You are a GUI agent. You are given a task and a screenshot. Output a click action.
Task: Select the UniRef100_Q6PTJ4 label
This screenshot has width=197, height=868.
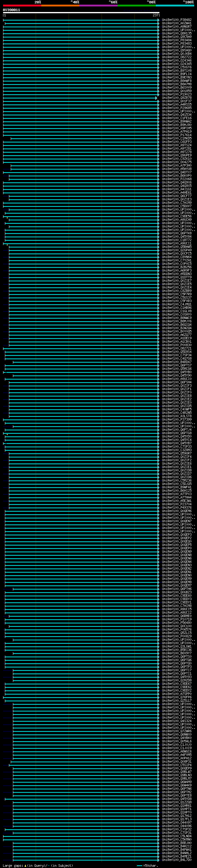coord(177,430)
